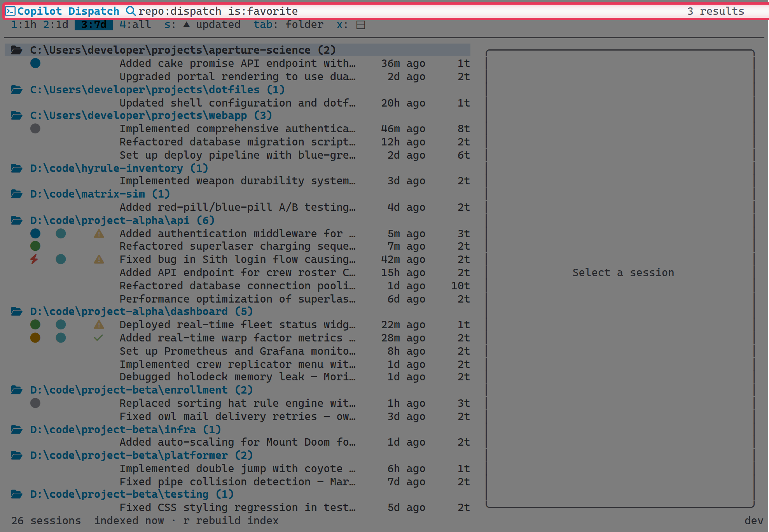Open the 'Set up deploy pipeline' session
Image resolution: width=769 pixels, height=532 pixels.
pos(238,155)
